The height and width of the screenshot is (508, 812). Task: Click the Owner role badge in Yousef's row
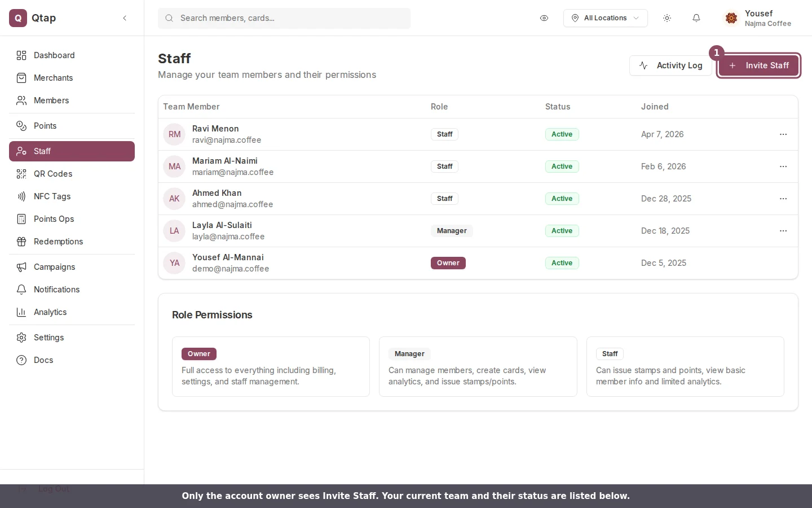[x=448, y=263]
